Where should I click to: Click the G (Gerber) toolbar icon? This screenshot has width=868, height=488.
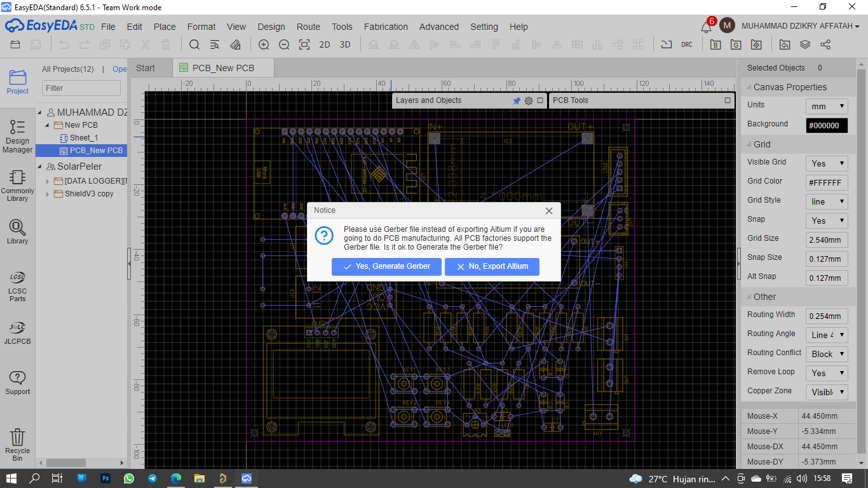736,44
